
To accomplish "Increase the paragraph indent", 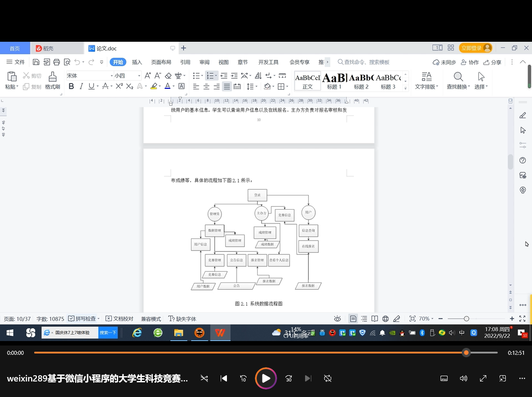I will pyautogui.click(x=234, y=75).
